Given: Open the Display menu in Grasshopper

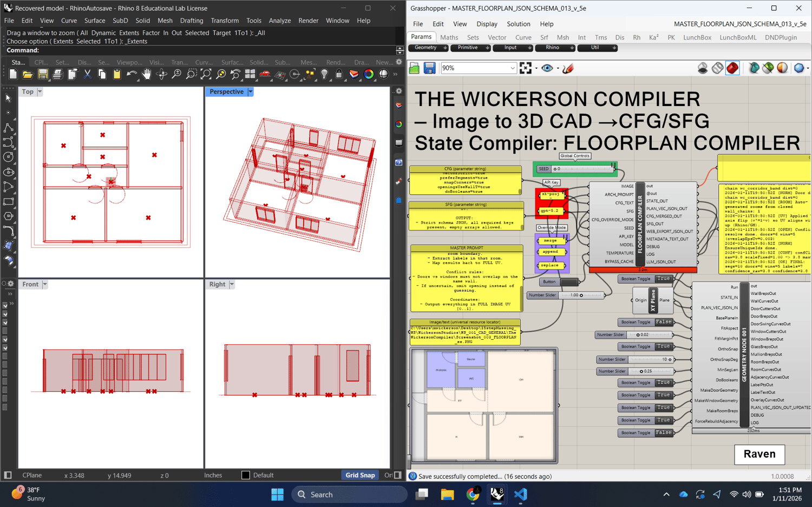Looking at the screenshot, I should (487, 24).
